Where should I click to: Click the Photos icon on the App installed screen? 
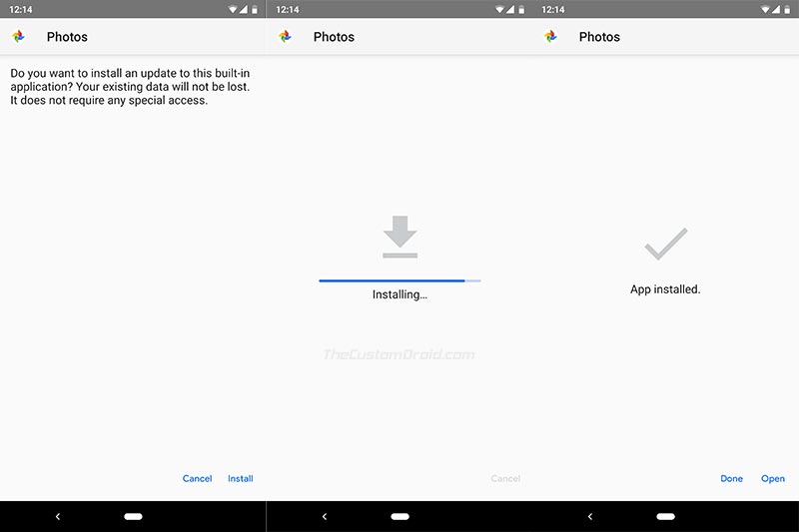tap(551, 37)
